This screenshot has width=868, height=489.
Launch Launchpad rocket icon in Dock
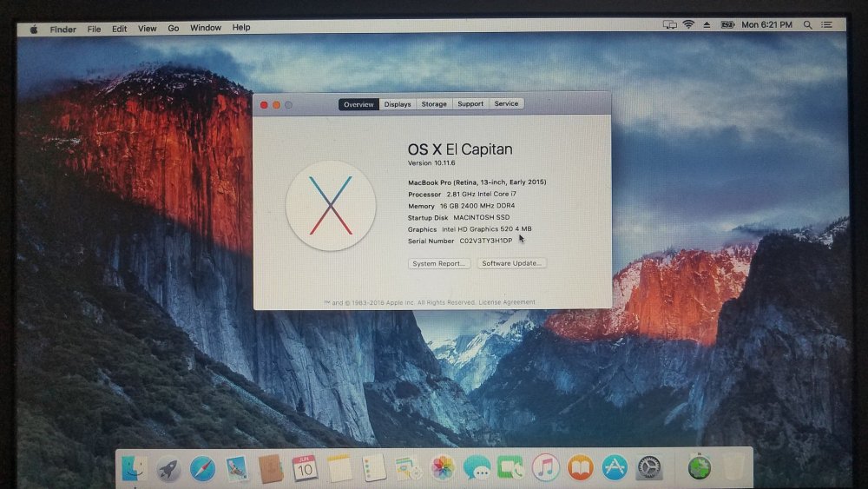(168, 469)
